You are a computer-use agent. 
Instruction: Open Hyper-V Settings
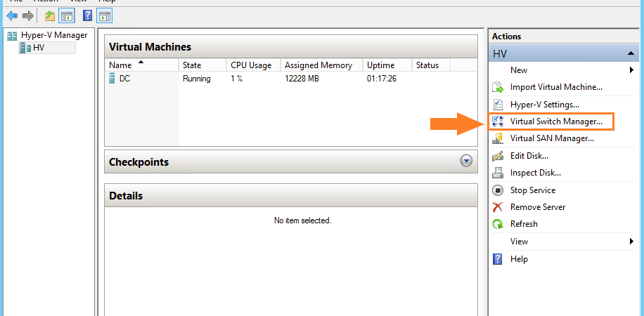pyautogui.click(x=545, y=104)
